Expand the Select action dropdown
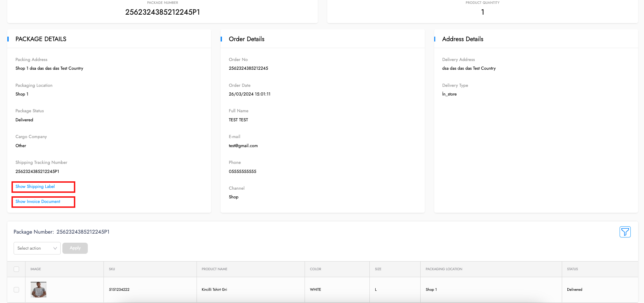The width and height of the screenshot is (644, 303). tap(37, 248)
